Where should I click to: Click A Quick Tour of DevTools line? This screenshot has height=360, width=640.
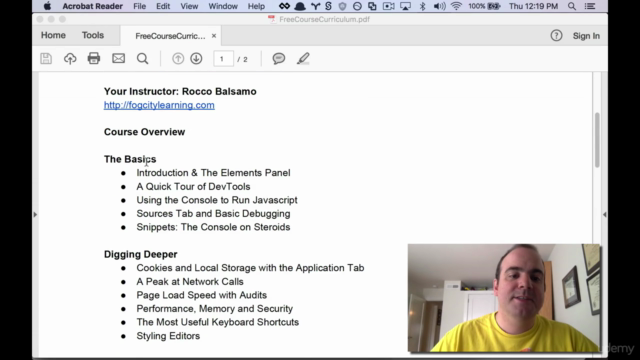pos(193,187)
